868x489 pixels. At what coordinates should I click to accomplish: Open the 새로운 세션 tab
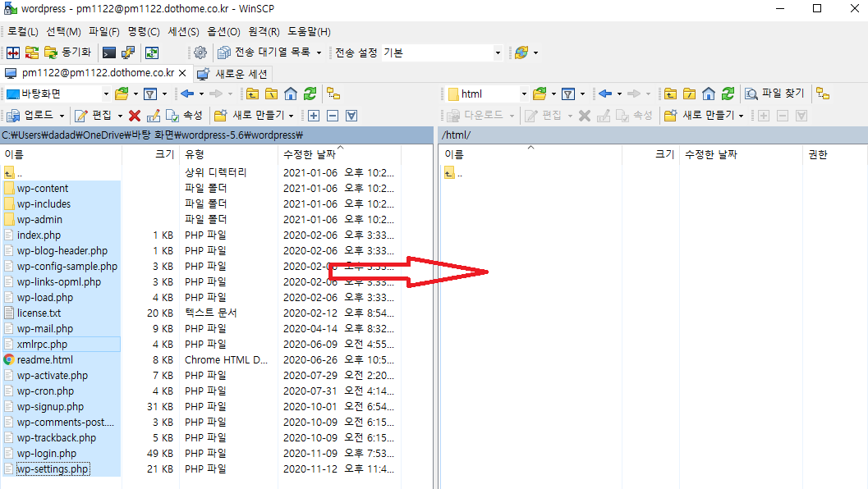pyautogui.click(x=233, y=74)
